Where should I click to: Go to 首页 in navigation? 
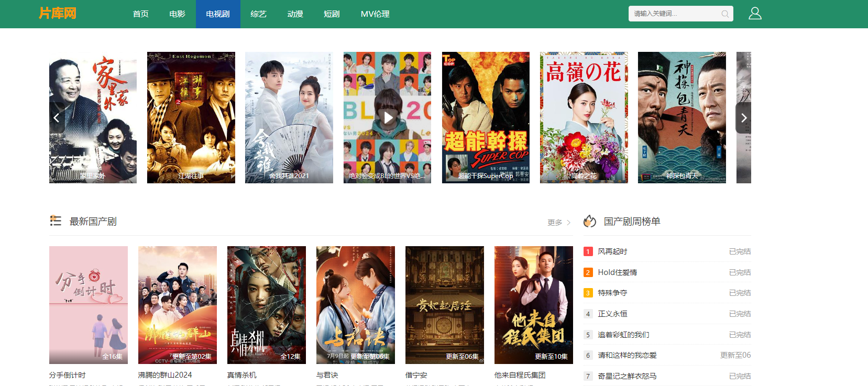[x=140, y=14]
